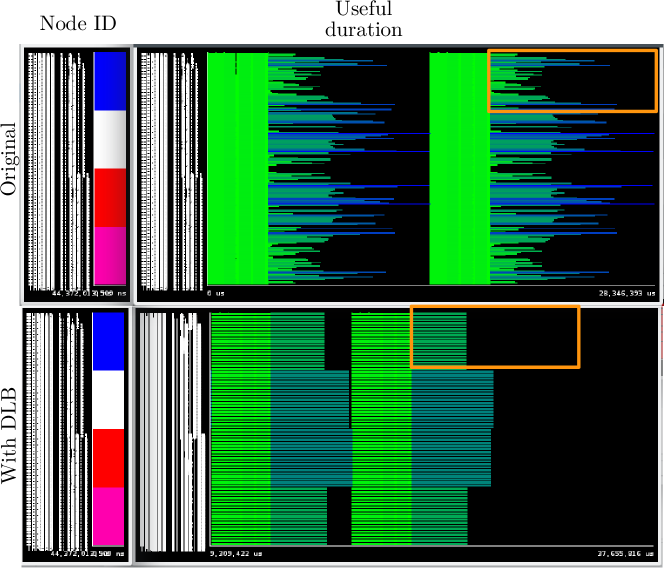Click the 'Original' row label
The height and width of the screenshot is (568, 664).
pyautogui.click(x=8, y=159)
